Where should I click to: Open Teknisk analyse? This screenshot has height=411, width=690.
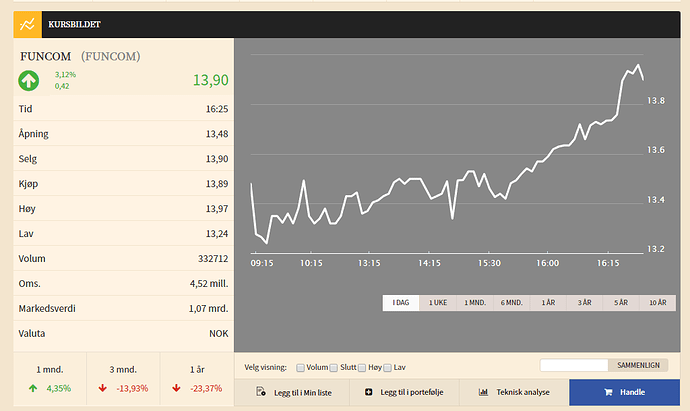514,392
